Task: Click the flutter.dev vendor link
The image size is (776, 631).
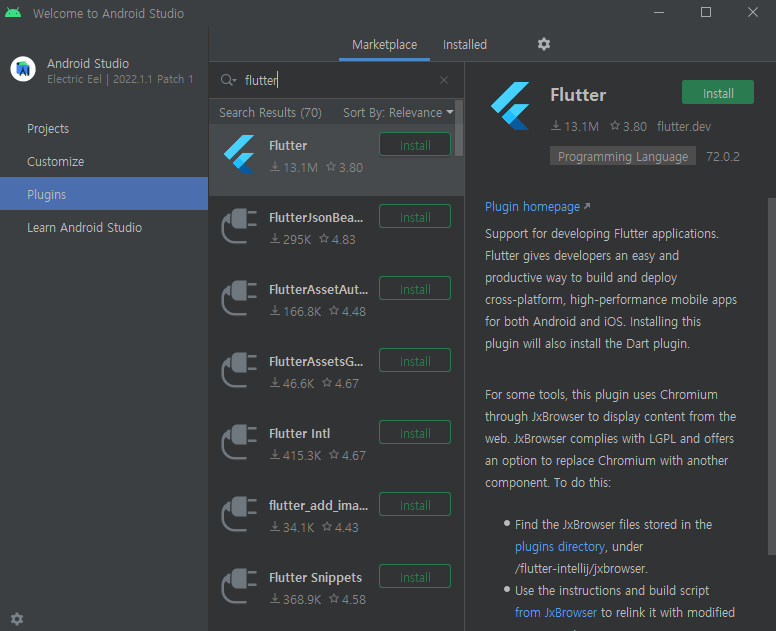Action: pyautogui.click(x=683, y=127)
